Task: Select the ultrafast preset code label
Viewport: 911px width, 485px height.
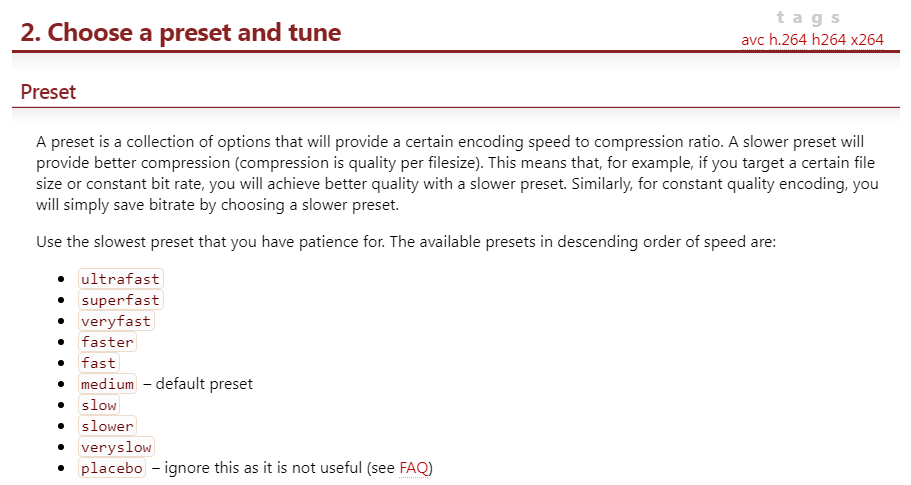Action: [120, 279]
